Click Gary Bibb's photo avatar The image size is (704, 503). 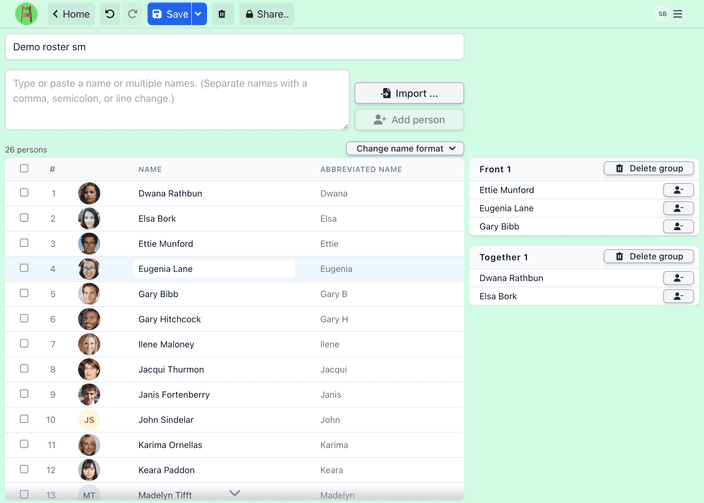coord(89,294)
